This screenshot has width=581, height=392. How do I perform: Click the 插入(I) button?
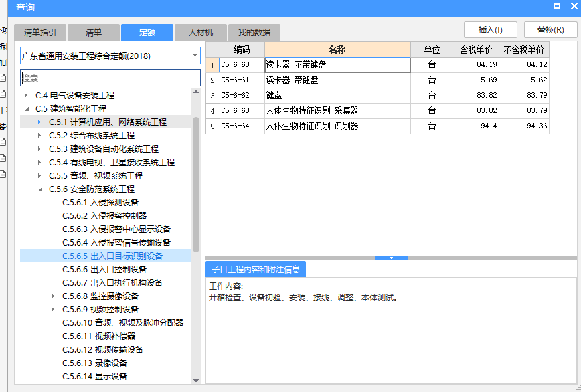click(x=490, y=30)
